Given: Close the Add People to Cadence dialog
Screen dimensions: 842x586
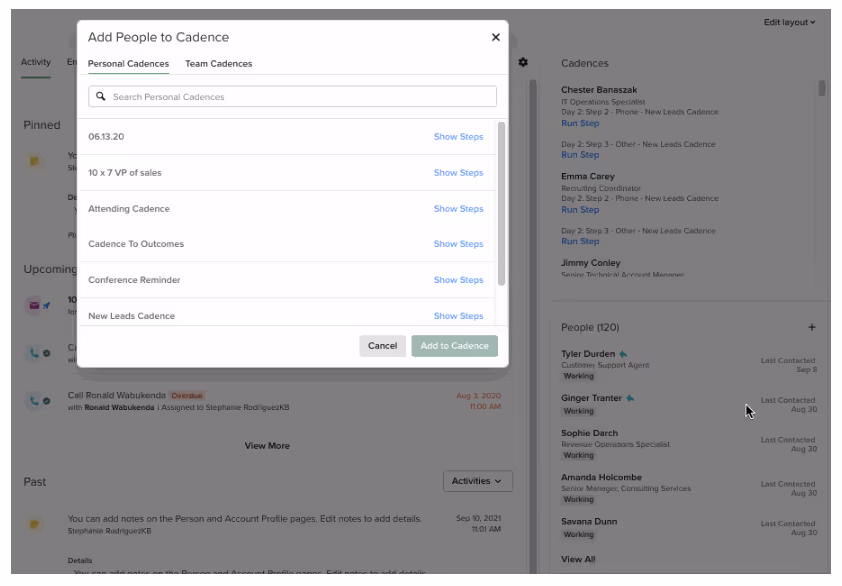Looking at the screenshot, I should (495, 37).
